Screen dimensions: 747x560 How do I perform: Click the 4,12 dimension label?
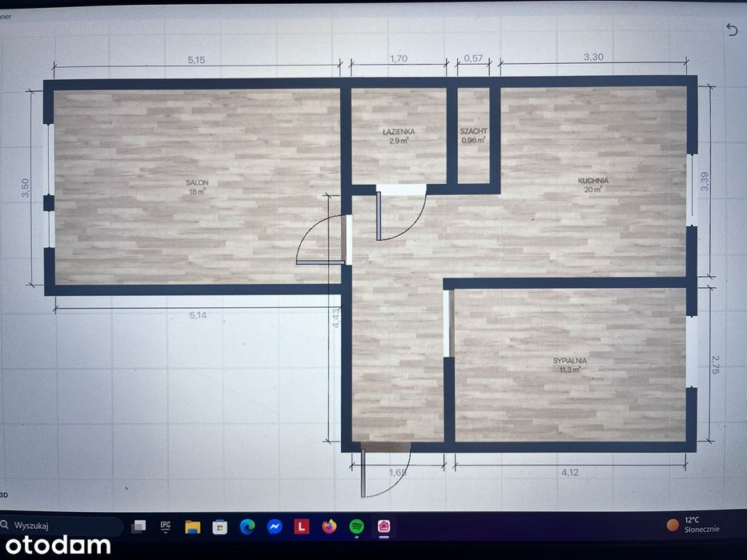tap(570, 472)
